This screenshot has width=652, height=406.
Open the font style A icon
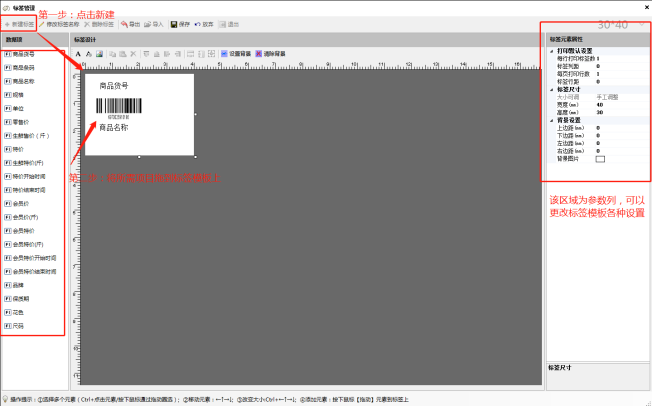click(x=89, y=54)
